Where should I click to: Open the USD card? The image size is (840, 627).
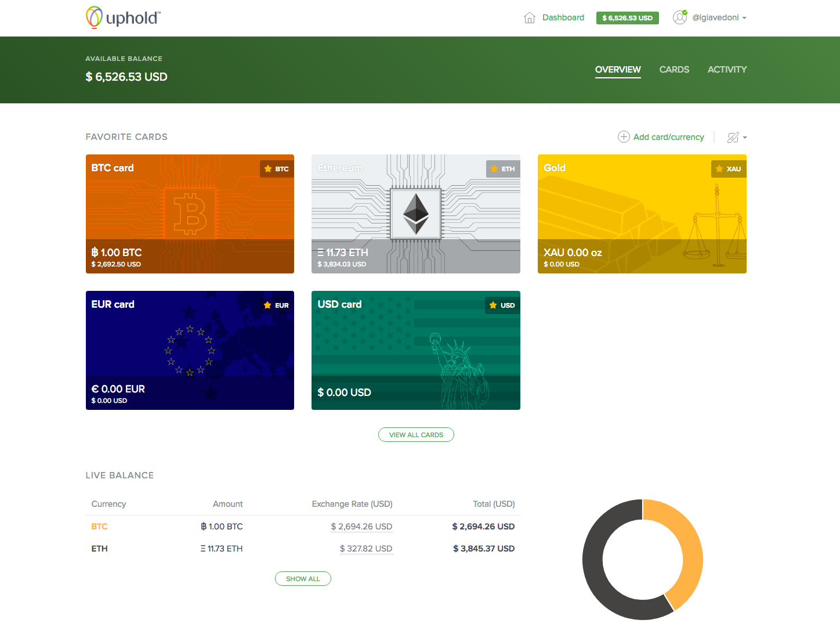pyautogui.click(x=416, y=350)
